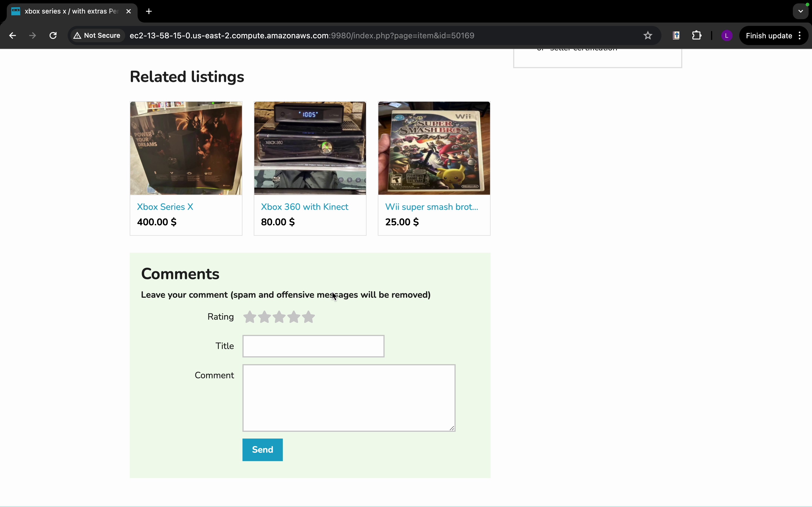Focus the Comment text area
This screenshot has width=812, height=507.
click(x=348, y=398)
